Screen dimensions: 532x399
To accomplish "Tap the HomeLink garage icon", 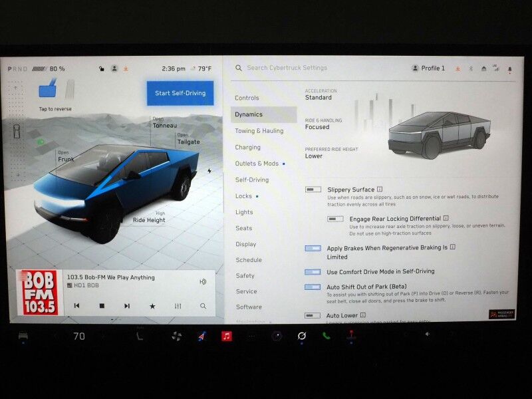I will 484,69.
